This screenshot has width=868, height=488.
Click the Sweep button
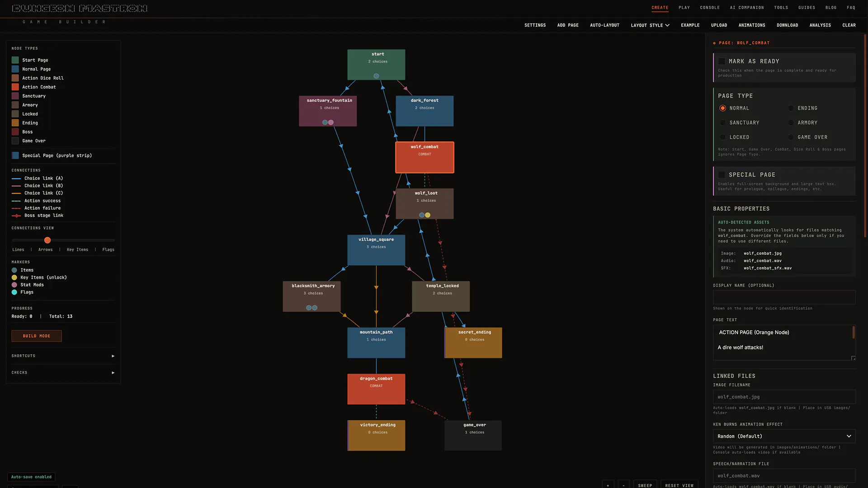click(645, 485)
